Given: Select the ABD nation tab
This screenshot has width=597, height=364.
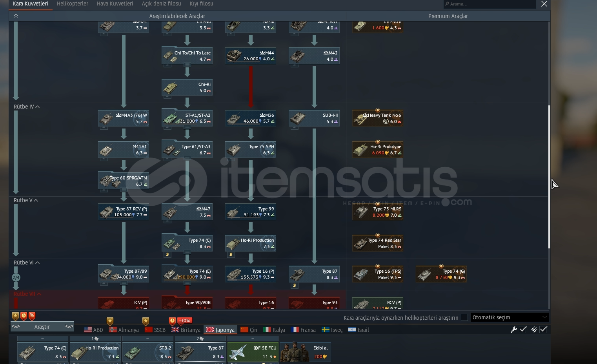Looking at the screenshot, I should [x=93, y=330].
